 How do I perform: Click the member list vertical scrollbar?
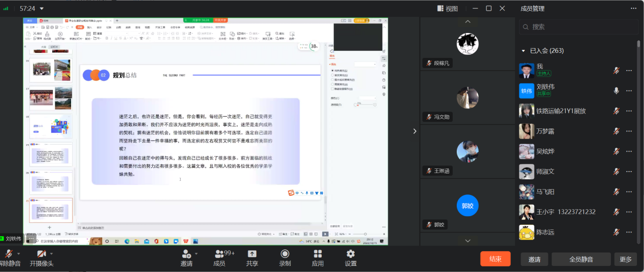638,101
